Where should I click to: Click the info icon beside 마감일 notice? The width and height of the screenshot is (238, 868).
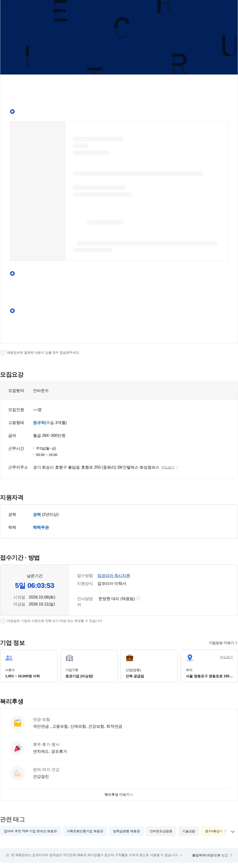click(x=3, y=621)
